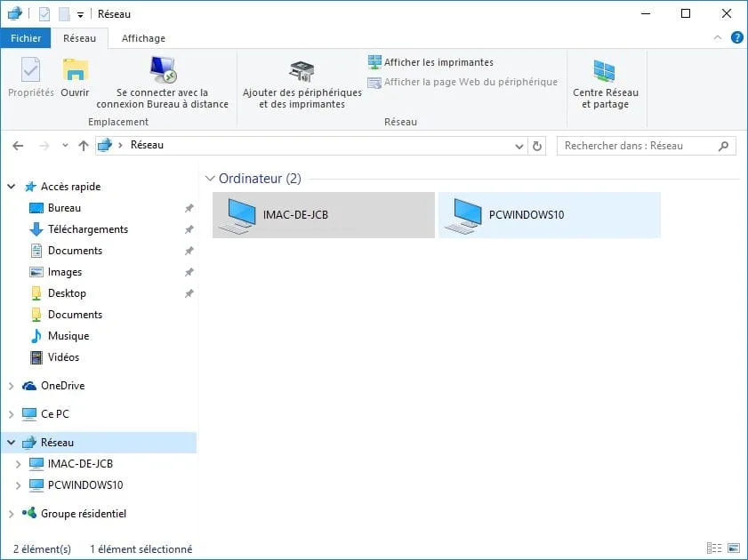Go forward with the right arrow
Viewport: 748px width, 560px height.
pyautogui.click(x=44, y=146)
